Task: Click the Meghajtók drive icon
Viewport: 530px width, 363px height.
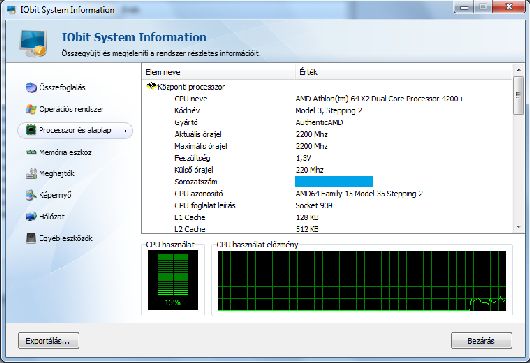Action: 31,174
